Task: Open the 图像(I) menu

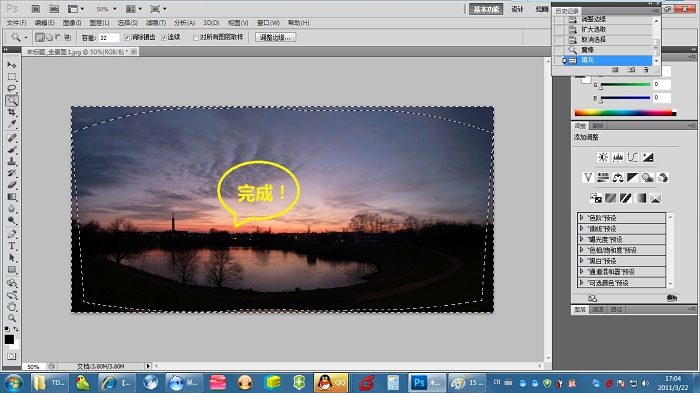Action: pos(72,23)
